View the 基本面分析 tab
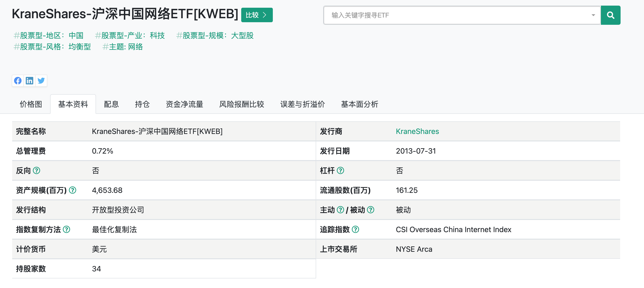644x288 pixels. 359,104
